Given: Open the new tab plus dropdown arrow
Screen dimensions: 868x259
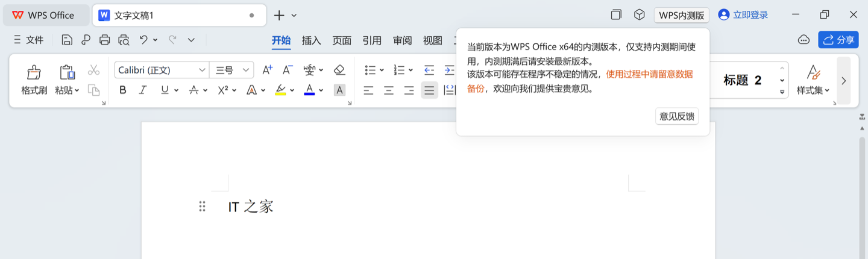Looking at the screenshot, I should pos(294,15).
